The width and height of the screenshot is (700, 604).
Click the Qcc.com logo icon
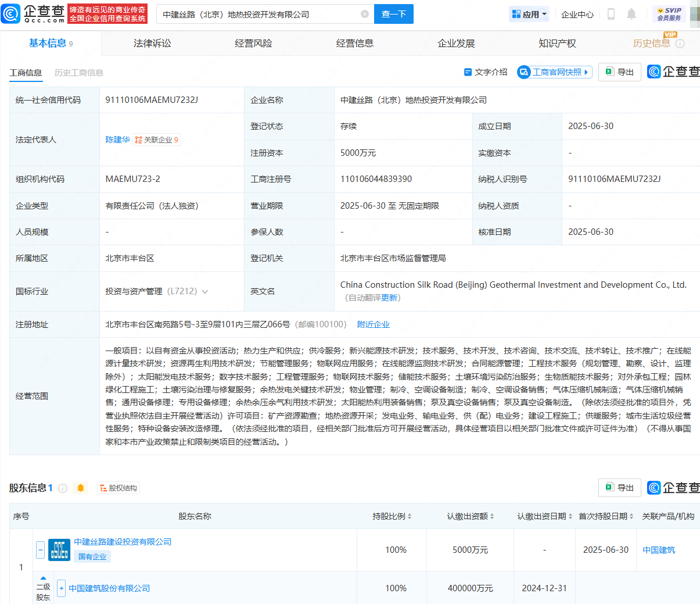10,13
